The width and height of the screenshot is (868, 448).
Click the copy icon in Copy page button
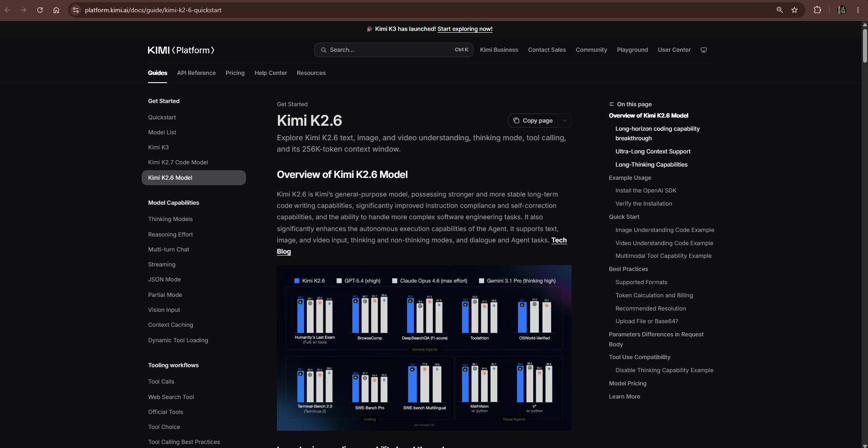516,120
